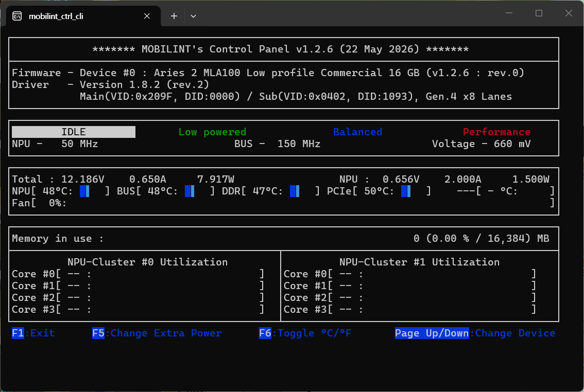Click the Driver Version 1.8.2 line
Viewport: 584px width, 392px height.
[110, 84]
